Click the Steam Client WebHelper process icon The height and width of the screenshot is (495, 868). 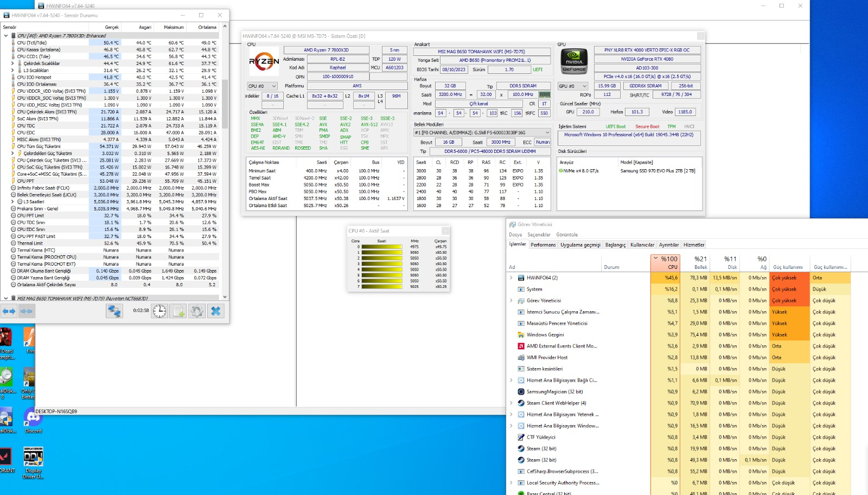click(521, 403)
